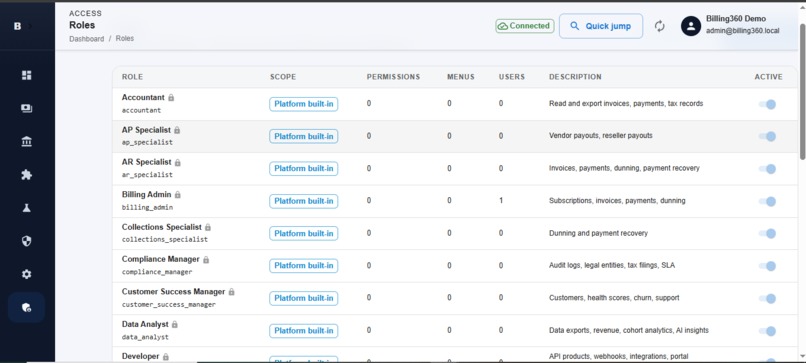Click Platform built-in badge for Accountant

click(303, 104)
